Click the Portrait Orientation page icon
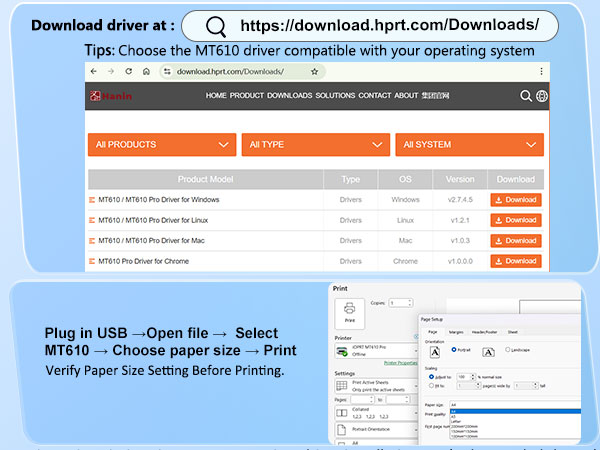This screenshot has width=600, height=450. click(341, 429)
